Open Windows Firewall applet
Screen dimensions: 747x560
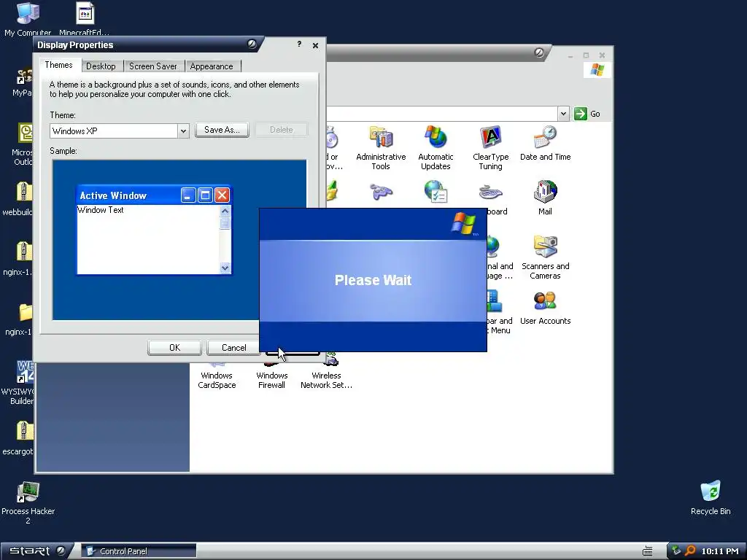click(x=271, y=377)
